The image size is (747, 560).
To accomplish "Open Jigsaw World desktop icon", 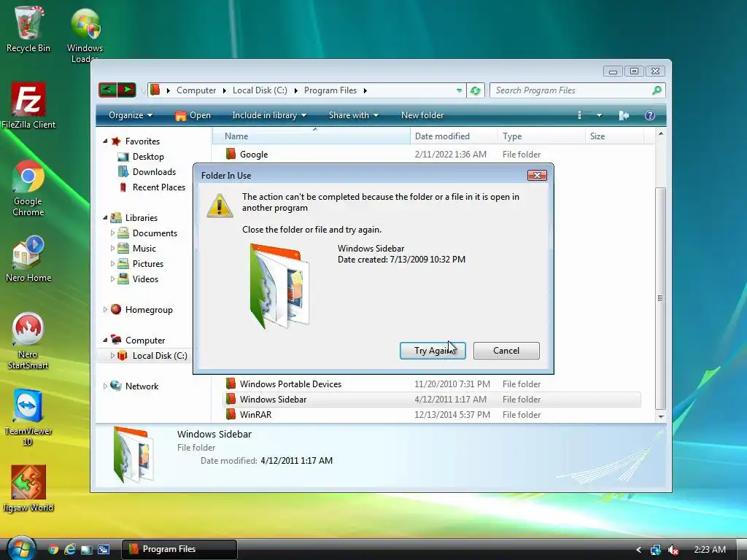I will (x=28, y=488).
